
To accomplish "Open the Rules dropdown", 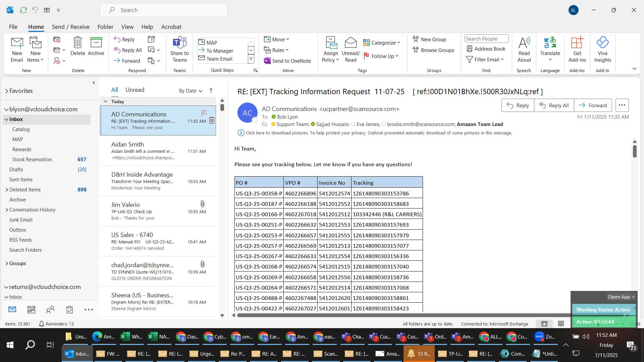I will [276, 50].
